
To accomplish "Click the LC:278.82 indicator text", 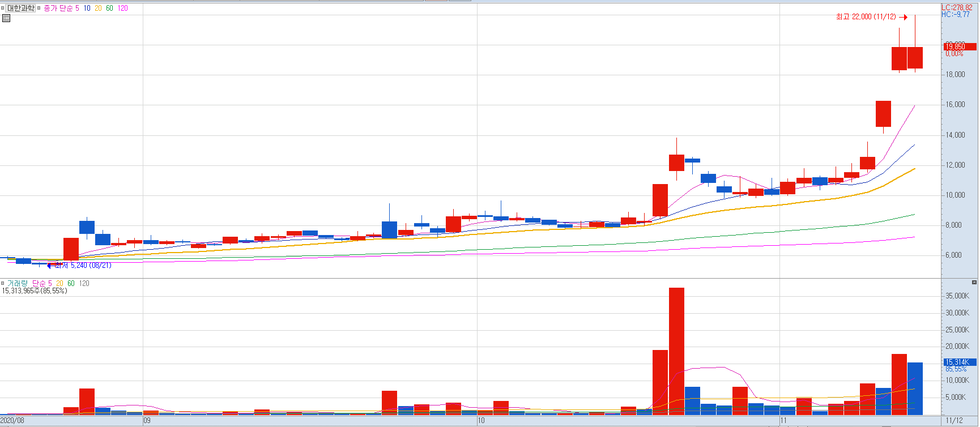I will pyautogui.click(x=957, y=7).
